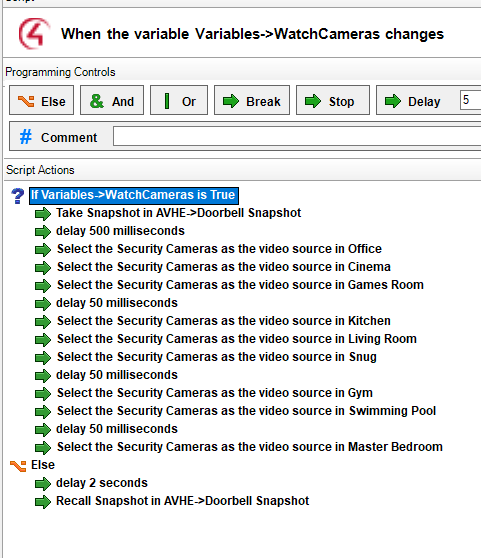The image size is (481, 558).
Task: Select the delay 2 seconds action
Action: coord(102,483)
